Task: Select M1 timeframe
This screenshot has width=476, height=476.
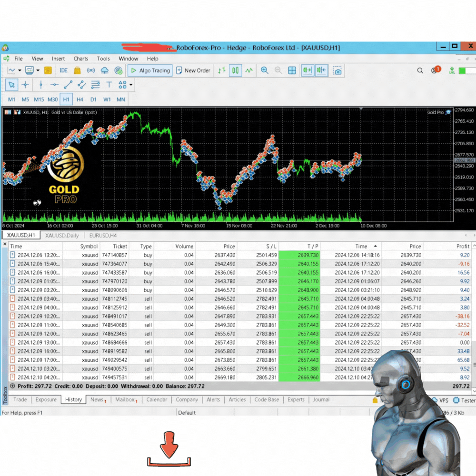Action: point(11,99)
